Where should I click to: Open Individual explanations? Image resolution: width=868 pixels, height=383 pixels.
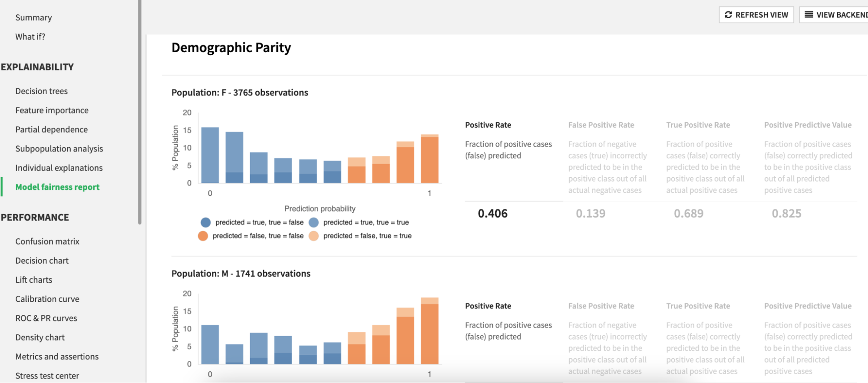tap(59, 168)
